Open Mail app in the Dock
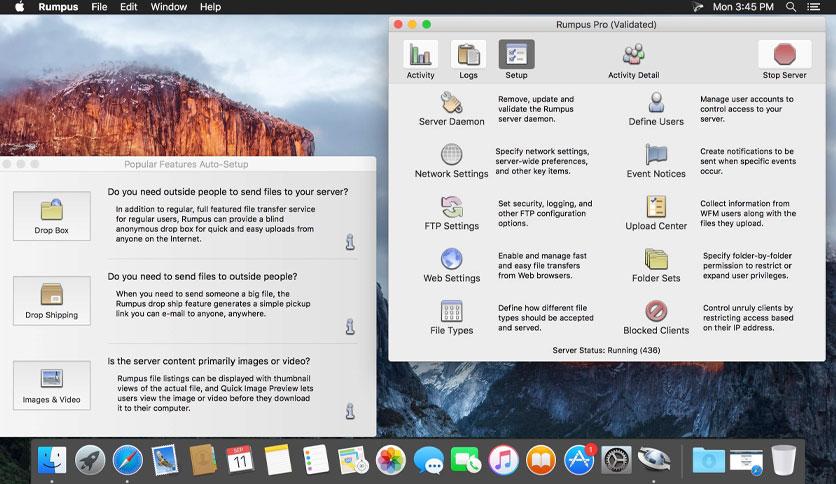The height and width of the screenshot is (484, 836). (165, 459)
